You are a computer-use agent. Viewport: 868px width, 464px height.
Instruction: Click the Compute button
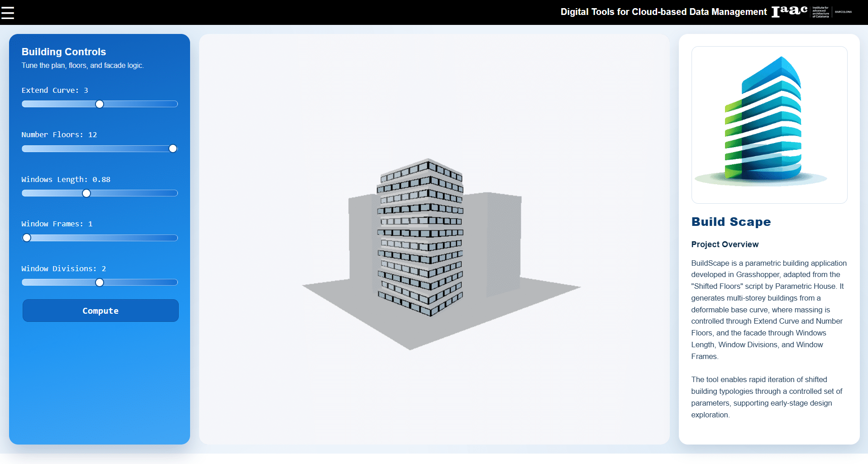(100, 311)
